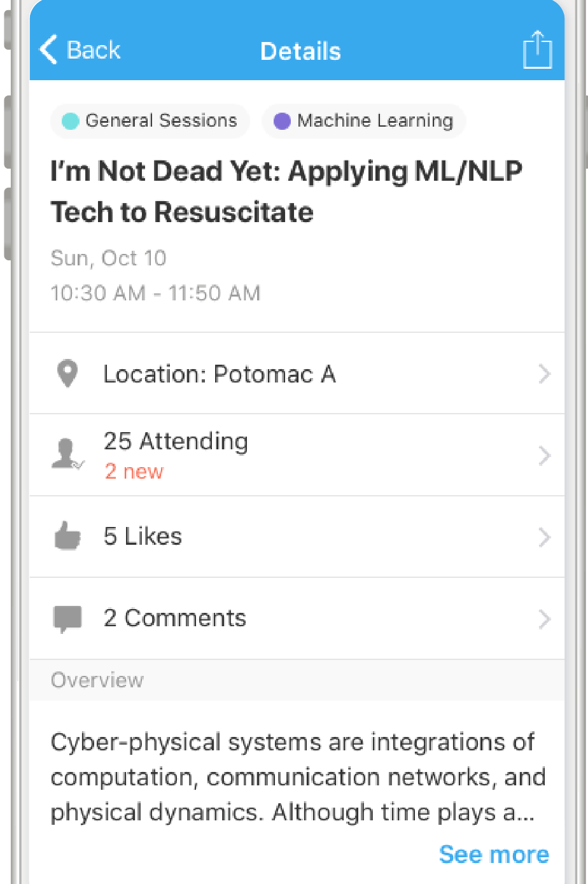
Task: Open the 2 Comments row
Action: [x=175, y=619]
